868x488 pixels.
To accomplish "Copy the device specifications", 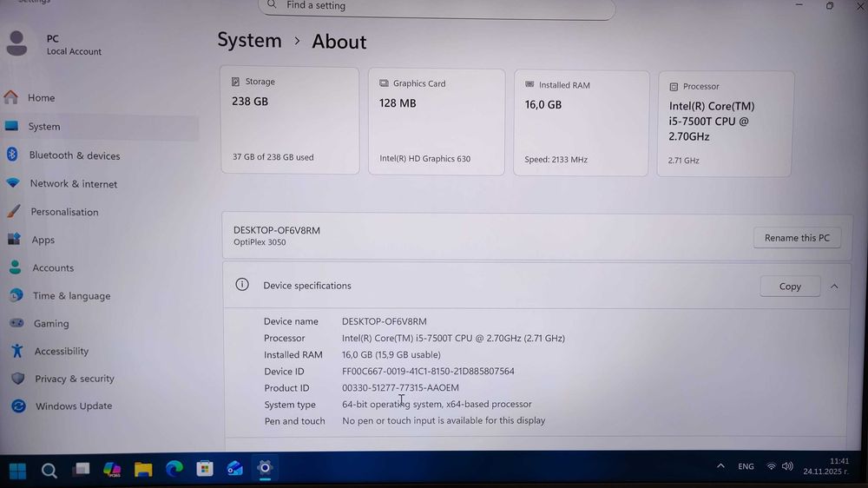I will (x=790, y=287).
